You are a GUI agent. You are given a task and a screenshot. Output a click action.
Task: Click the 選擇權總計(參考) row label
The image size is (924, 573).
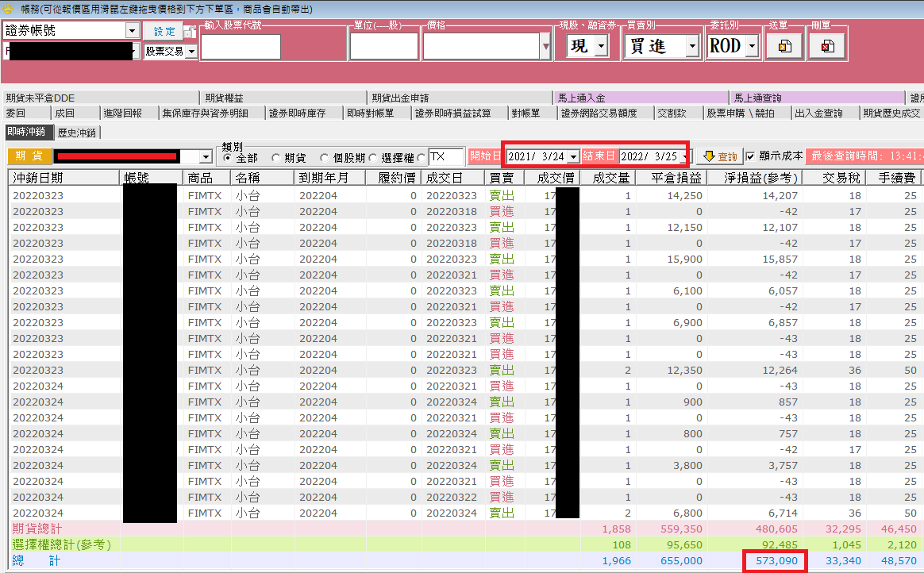coord(61,544)
